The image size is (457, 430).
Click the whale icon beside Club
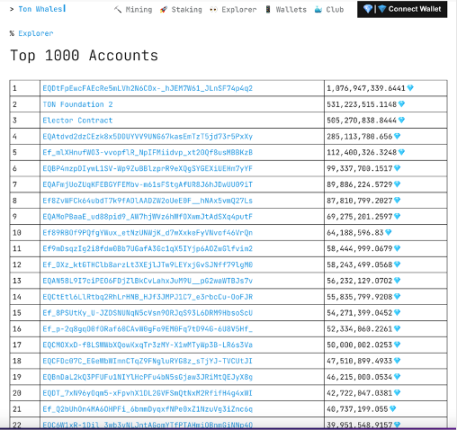(318, 10)
